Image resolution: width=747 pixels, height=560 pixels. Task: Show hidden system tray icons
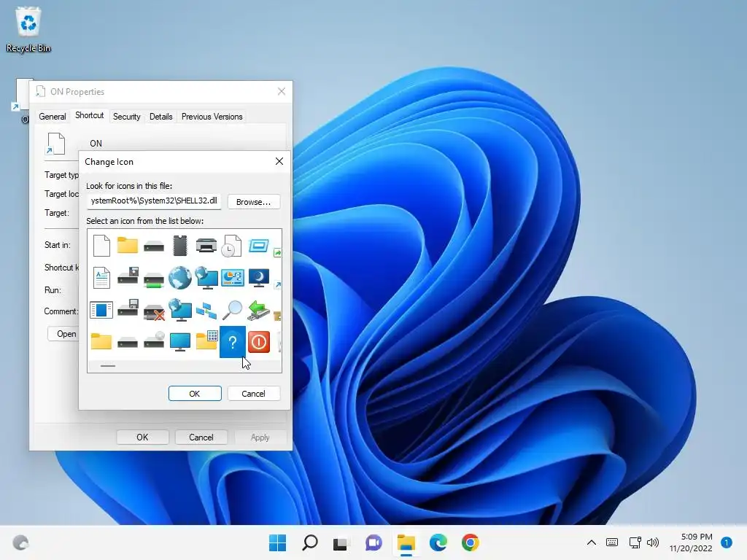coord(591,542)
